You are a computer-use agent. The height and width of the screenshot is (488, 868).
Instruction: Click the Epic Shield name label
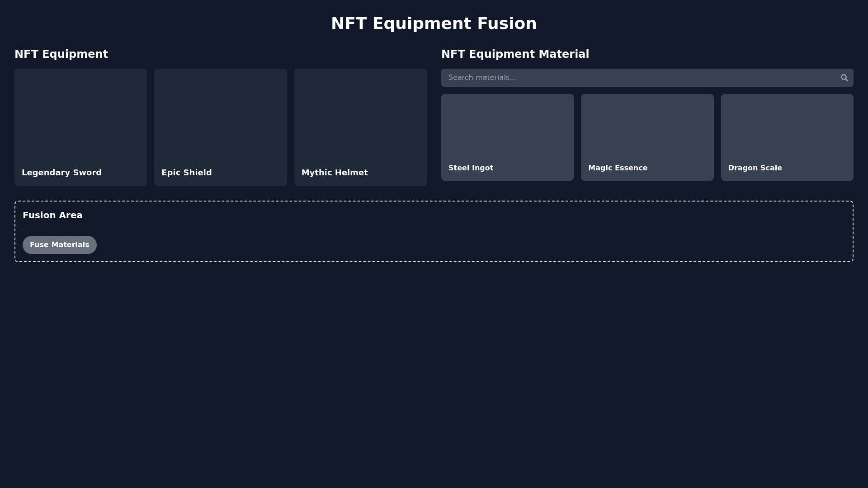tap(187, 173)
